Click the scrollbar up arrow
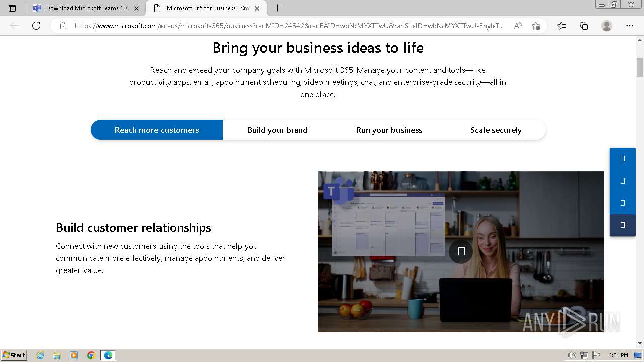The width and height of the screenshot is (644, 362). coord(640,40)
